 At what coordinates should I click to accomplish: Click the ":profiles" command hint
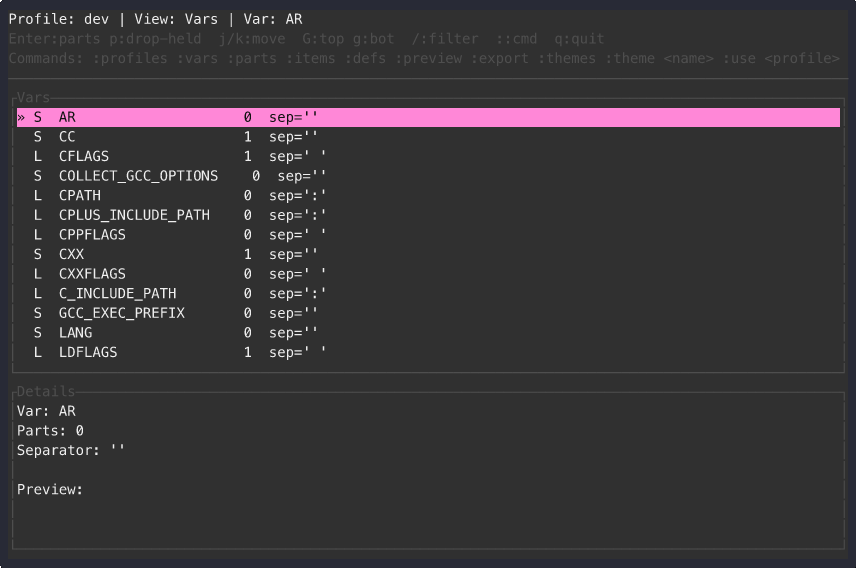(x=130, y=58)
